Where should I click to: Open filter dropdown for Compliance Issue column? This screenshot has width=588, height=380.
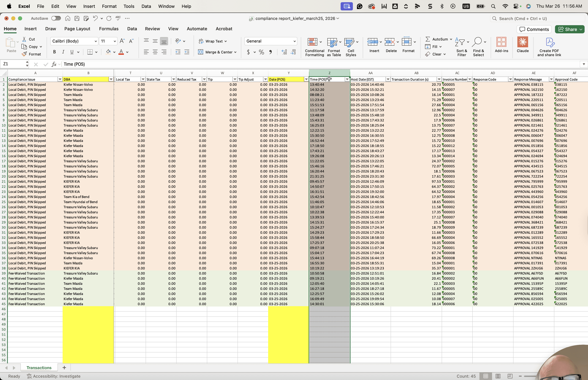[x=60, y=79]
